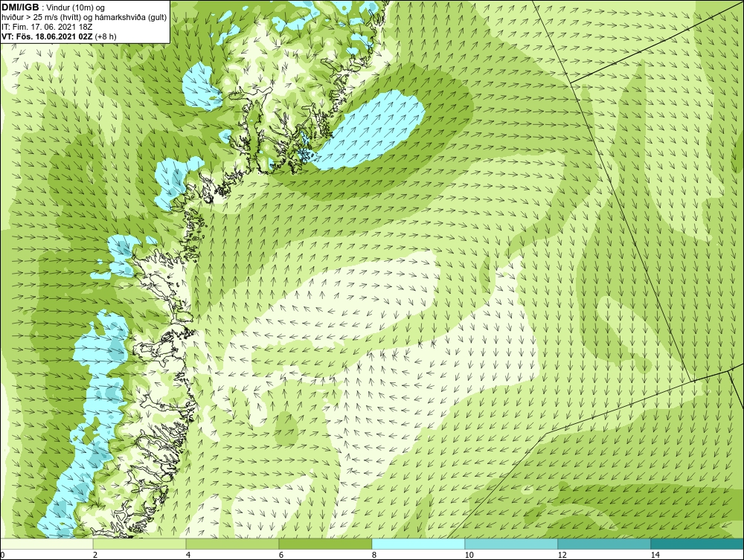Screen dimensions: 744x560
Task: Click the 'hviður > 25 m/s' legend line
Action: pos(84,18)
